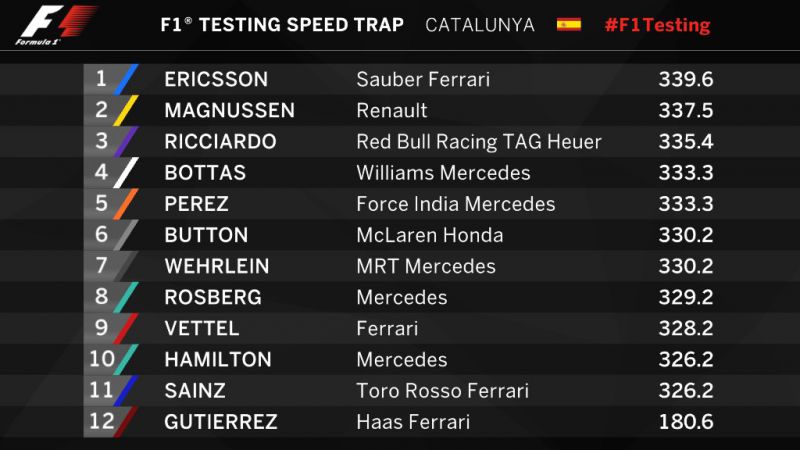Click the dark blue Toro Rosso stripe beside Sainz
Viewport: 800px width, 450px height.
point(126,390)
